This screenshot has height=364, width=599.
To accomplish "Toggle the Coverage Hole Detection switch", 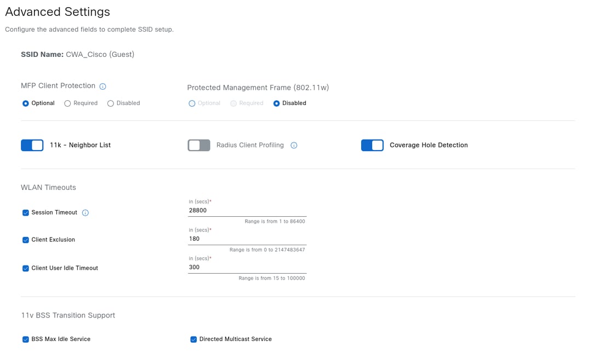I will (372, 145).
